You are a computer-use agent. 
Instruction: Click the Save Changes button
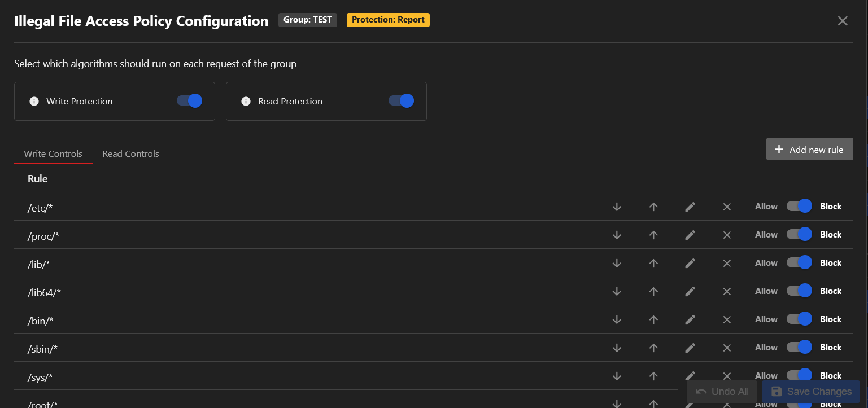(x=811, y=392)
